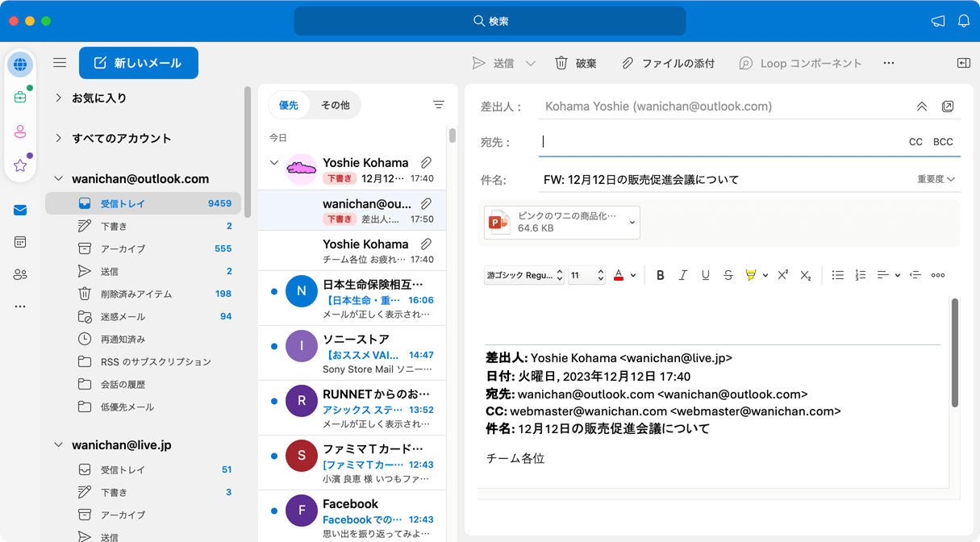Pop out compose window icon
The width and height of the screenshot is (980, 542).
pos(948,106)
